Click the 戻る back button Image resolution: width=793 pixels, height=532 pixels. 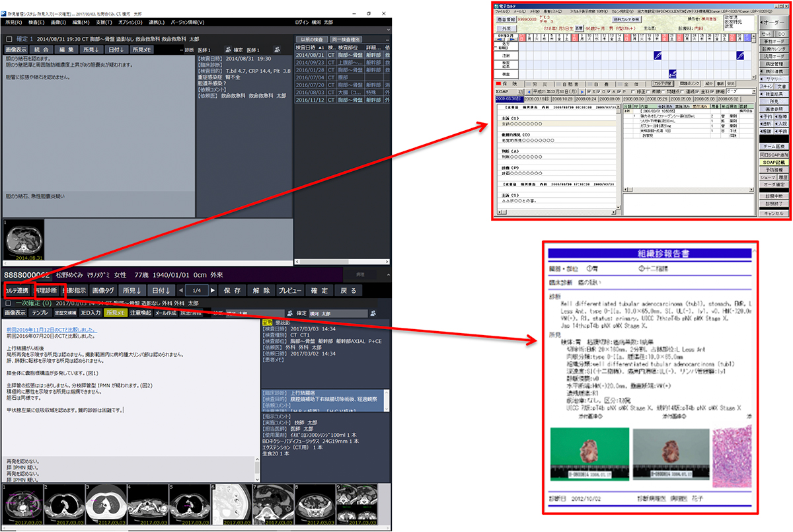(x=348, y=291)
